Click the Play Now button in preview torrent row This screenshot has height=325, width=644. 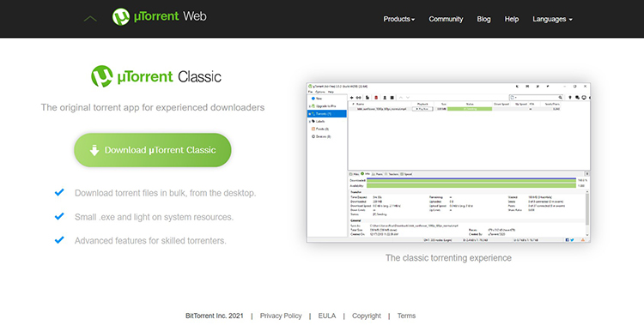click(422, 109)
